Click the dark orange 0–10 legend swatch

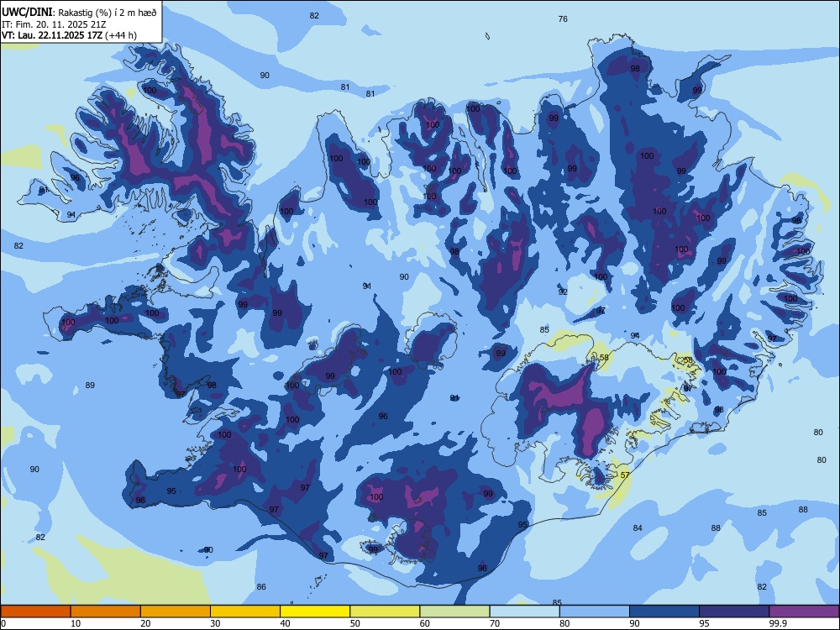35,612
